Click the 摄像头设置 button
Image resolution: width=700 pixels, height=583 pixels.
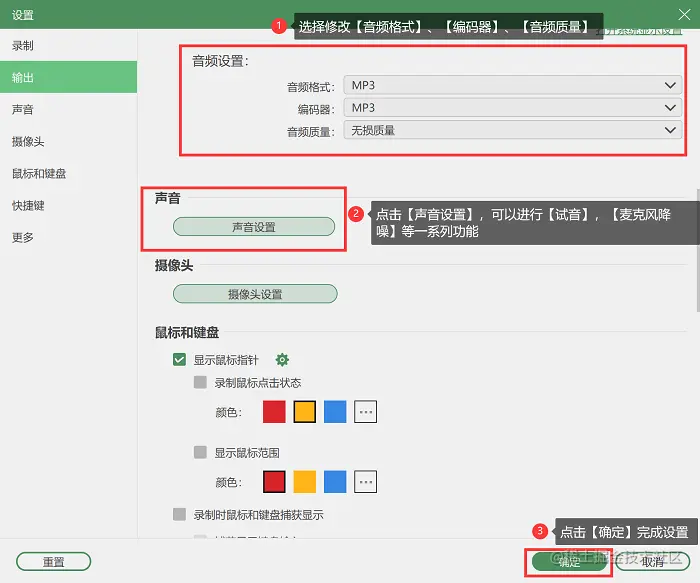pos(255,294)
